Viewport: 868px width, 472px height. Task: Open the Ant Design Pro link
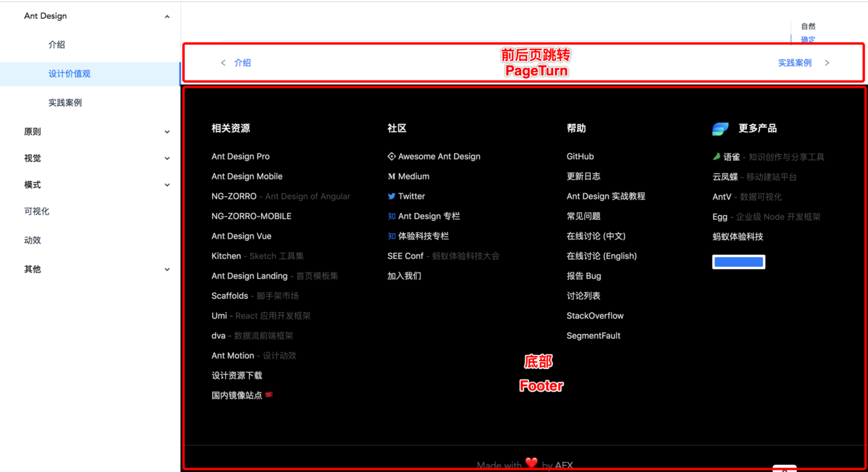241,156
